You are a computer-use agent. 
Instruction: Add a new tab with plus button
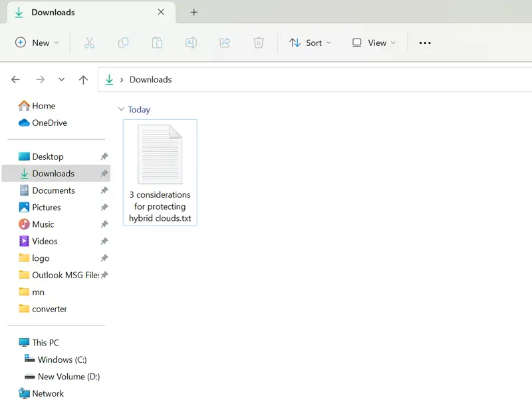(194, 12)
